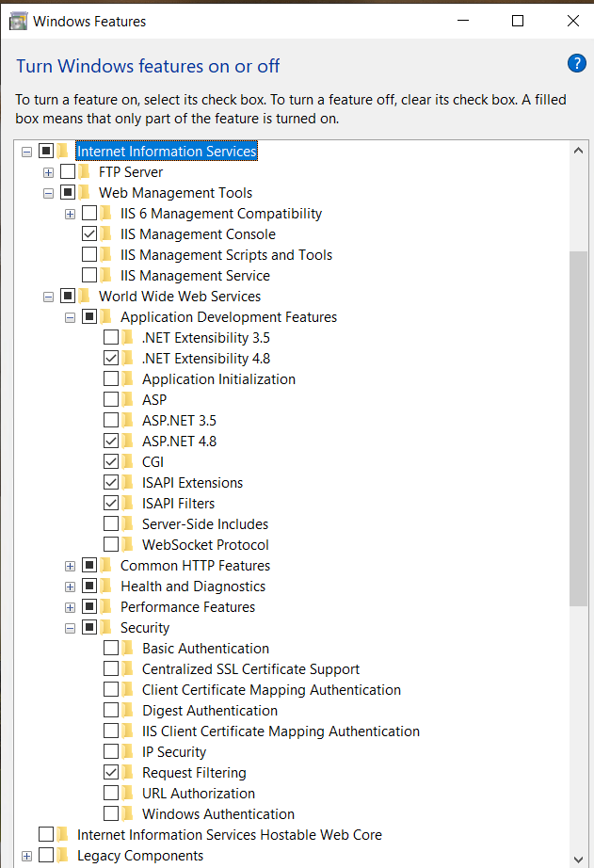Click the Web Management Tools folder icon

tap(84, 192)
